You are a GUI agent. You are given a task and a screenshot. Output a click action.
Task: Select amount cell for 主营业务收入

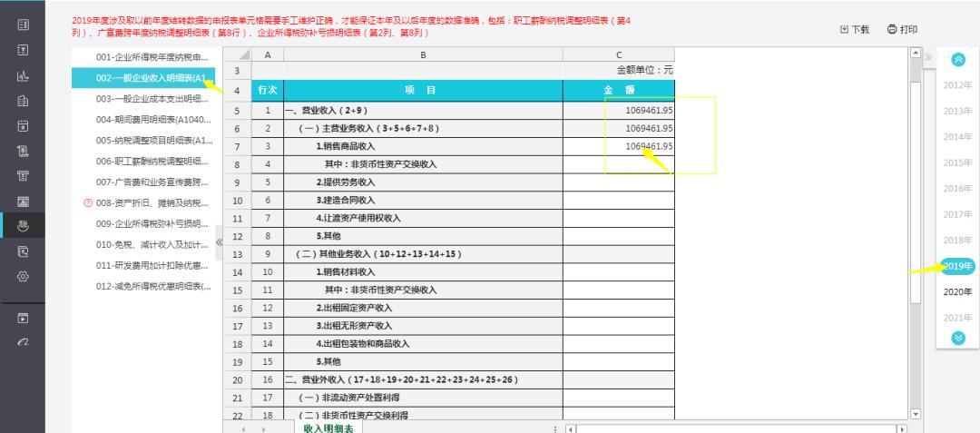coord(619,128)
